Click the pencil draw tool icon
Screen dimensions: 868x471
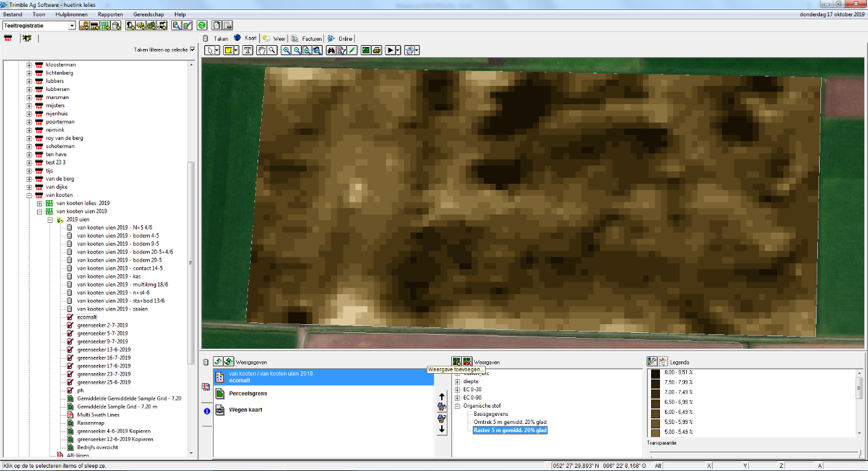click(352, 50)
